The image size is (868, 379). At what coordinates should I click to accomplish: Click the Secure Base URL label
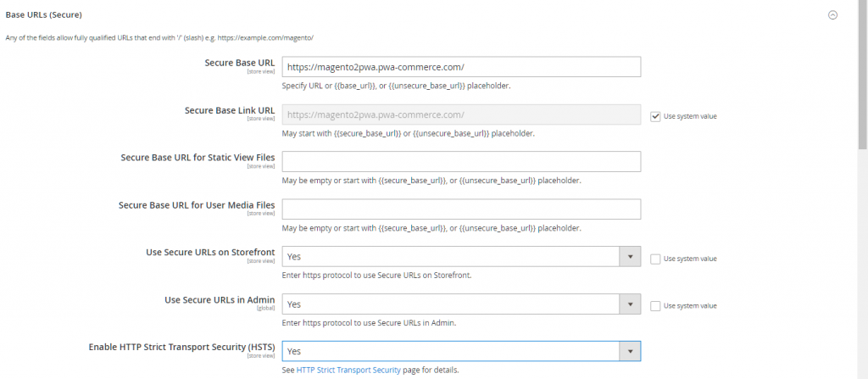(x=240, y=63)
